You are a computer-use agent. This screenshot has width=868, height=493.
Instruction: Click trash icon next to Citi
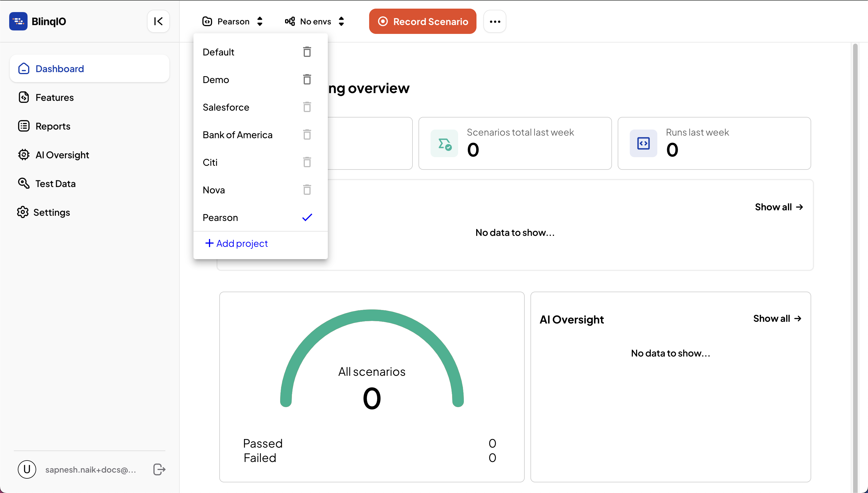(x=307, y=162)
